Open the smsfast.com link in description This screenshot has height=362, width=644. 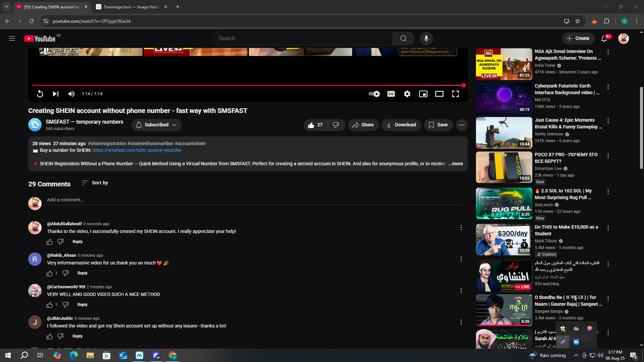click(x=137, y=150)
